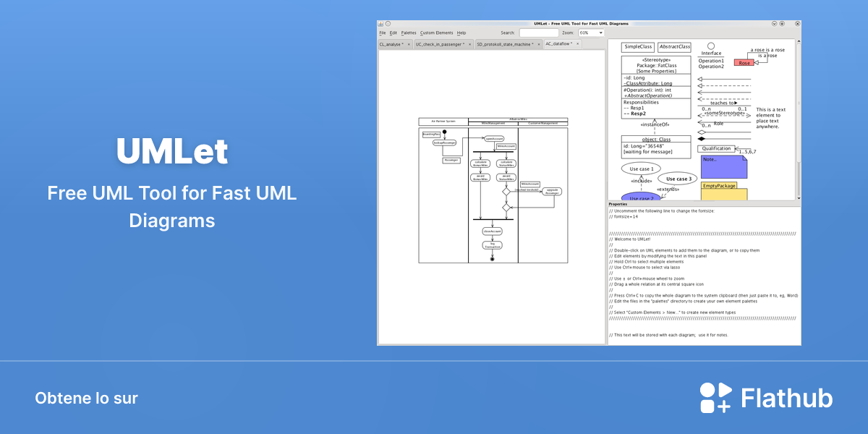Select the AbstractClass palette element
This screenshot has width=868, height=434.
(674, 47)
